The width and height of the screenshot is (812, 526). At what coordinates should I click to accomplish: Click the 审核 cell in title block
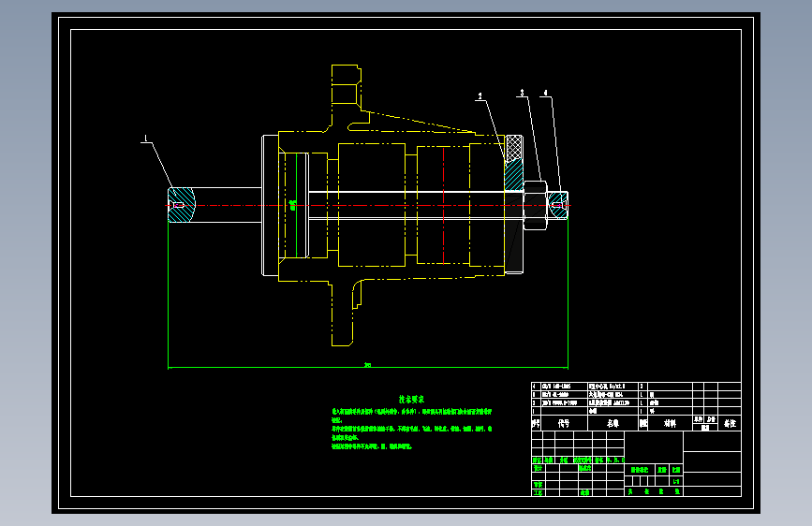coord(538,485)
